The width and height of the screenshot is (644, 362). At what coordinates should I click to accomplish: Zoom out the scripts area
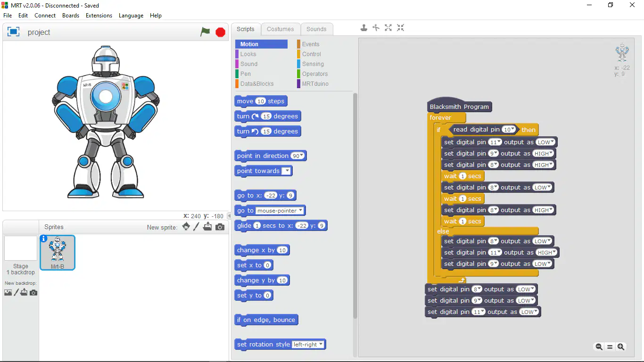pyautogui.click(x=599, y=347)
